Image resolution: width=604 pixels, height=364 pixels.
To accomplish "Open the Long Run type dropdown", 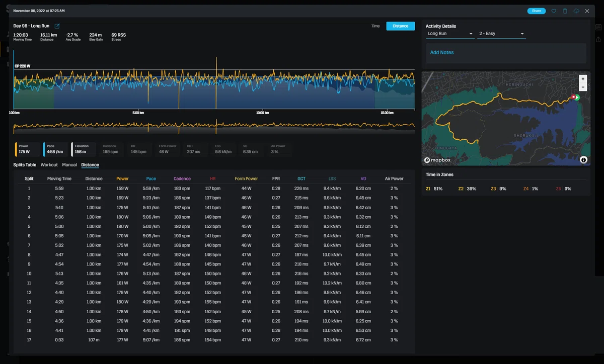I will pos(450,34).
